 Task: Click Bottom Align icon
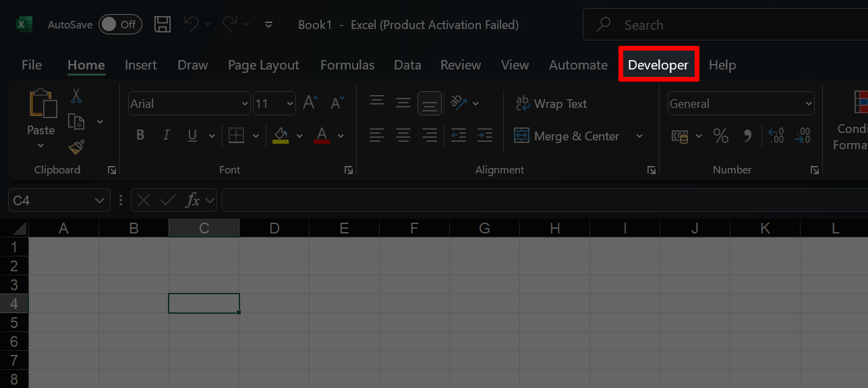[430, 103]
